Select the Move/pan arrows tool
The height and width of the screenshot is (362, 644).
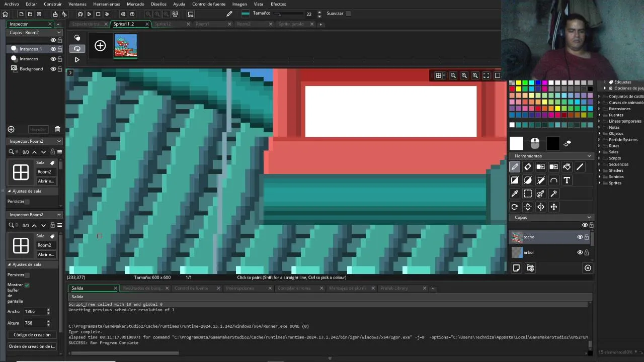coord(553,207)
